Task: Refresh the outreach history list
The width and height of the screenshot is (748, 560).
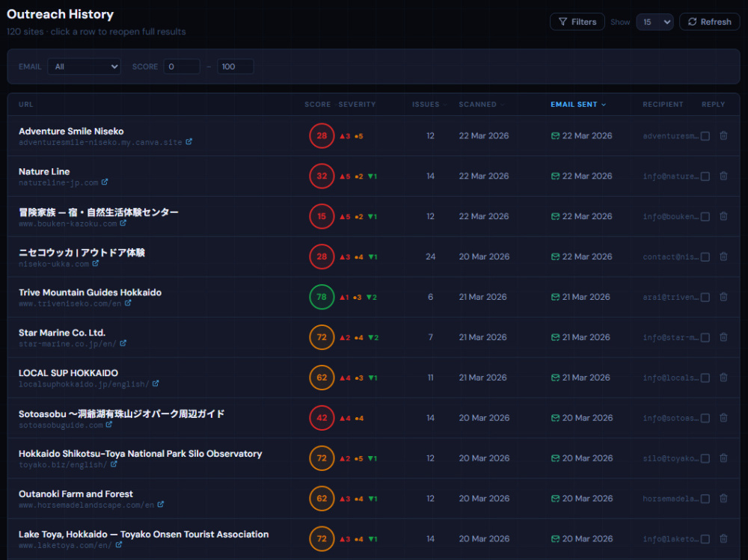Action: 709,22
